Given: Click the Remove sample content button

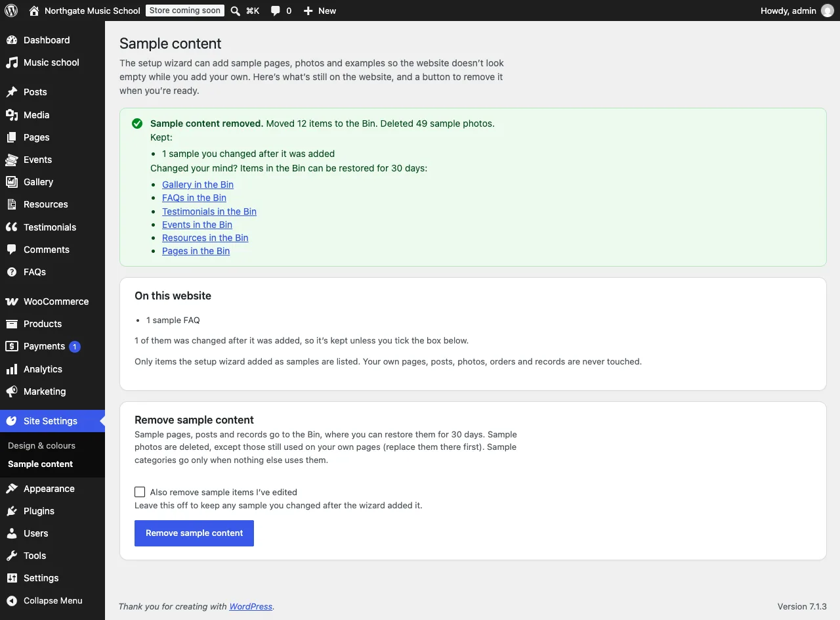Looking at the screenshot, I should pos(194,533).
